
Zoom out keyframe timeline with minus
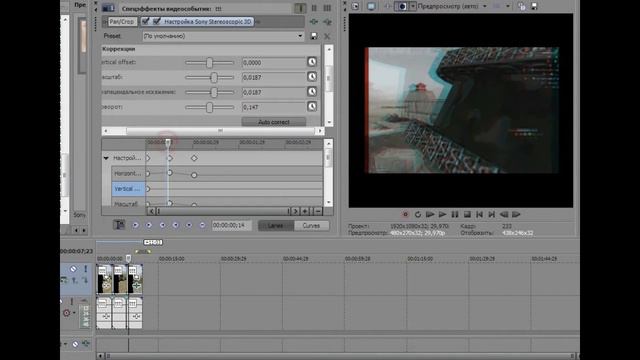tap(318, 211)
